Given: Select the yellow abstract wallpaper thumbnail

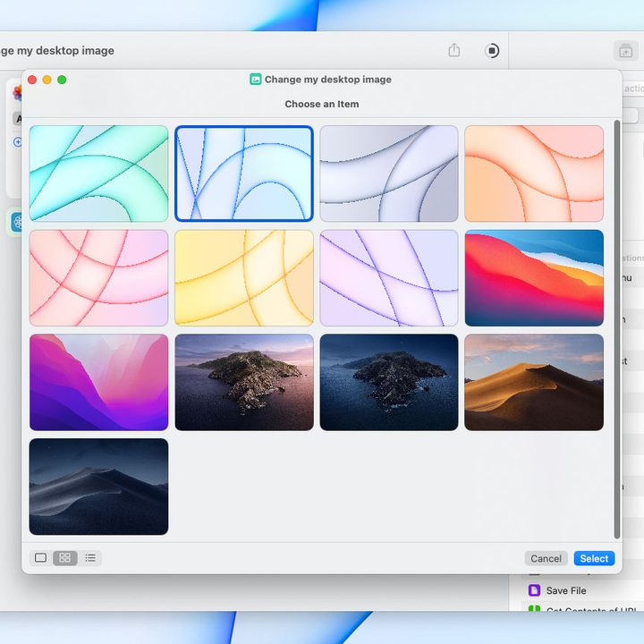Looking at the screenshot, I should coord(244,277).
